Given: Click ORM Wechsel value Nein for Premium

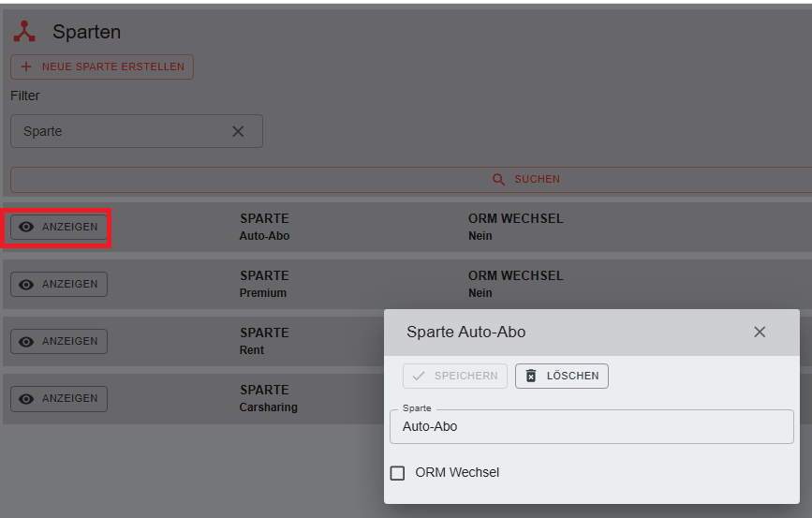Looking at the screenshot, I should (480, 293).
